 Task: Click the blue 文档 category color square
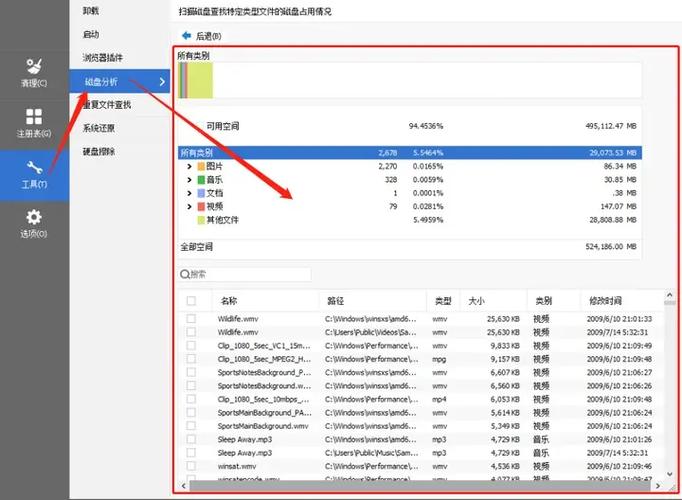(201, 193)
